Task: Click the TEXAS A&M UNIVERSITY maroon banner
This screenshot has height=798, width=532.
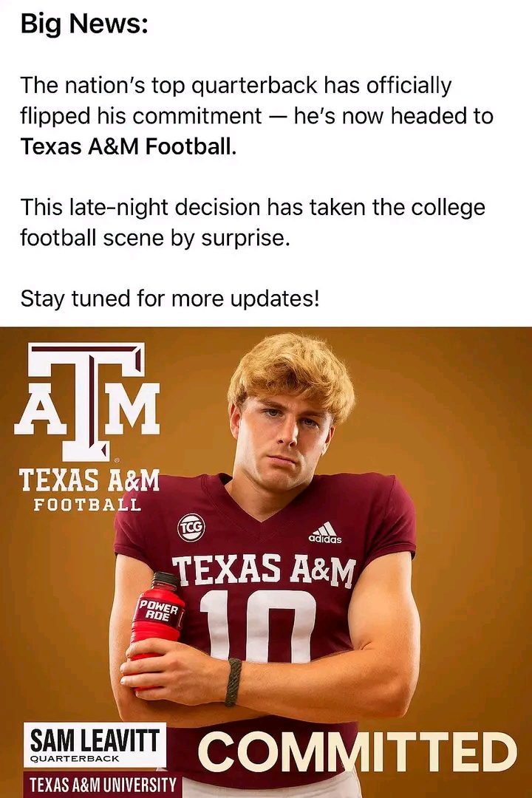Action: 101,785
